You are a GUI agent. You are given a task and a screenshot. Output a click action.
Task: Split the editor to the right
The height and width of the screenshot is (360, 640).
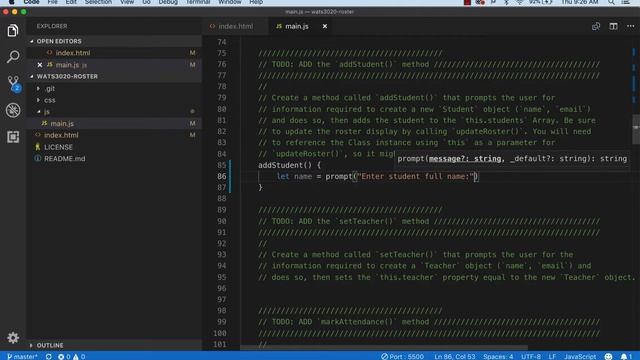pos(613,26)
